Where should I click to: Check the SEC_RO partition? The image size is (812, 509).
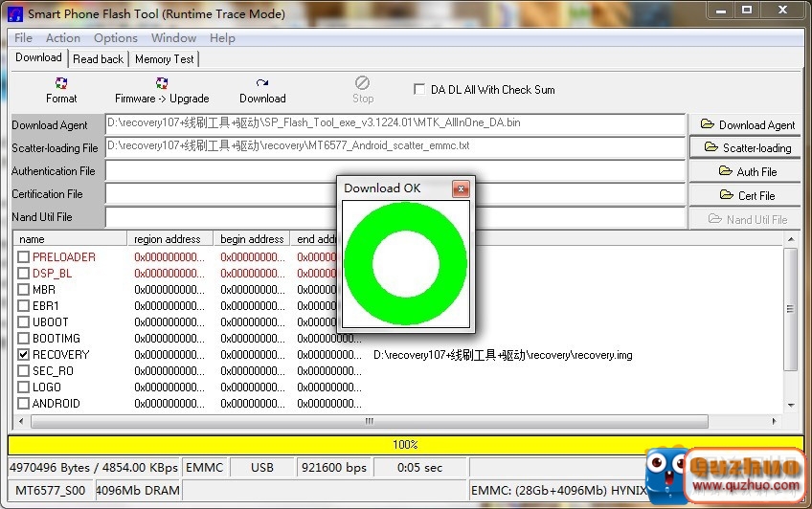click(23, 370)
